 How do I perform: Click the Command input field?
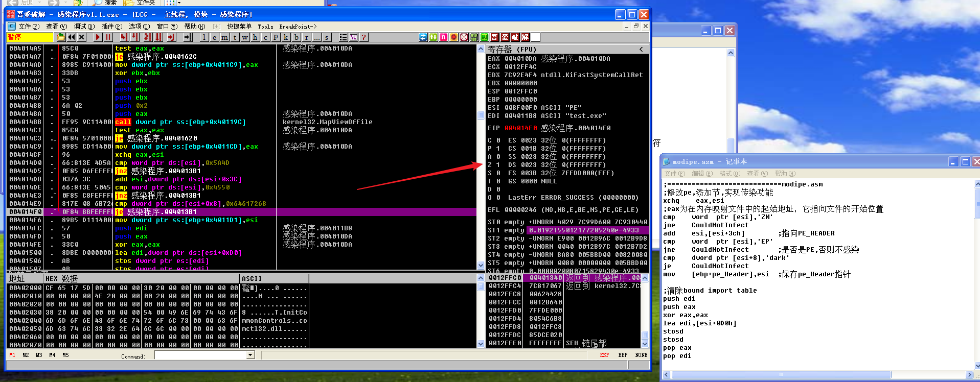[x=200, y=355]
